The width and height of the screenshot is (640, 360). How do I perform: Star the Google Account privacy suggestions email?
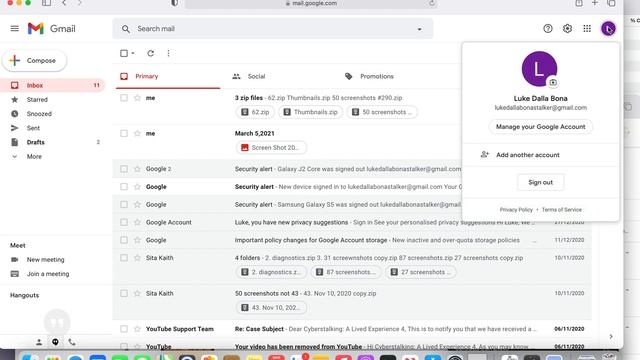[x=137, y=222]
